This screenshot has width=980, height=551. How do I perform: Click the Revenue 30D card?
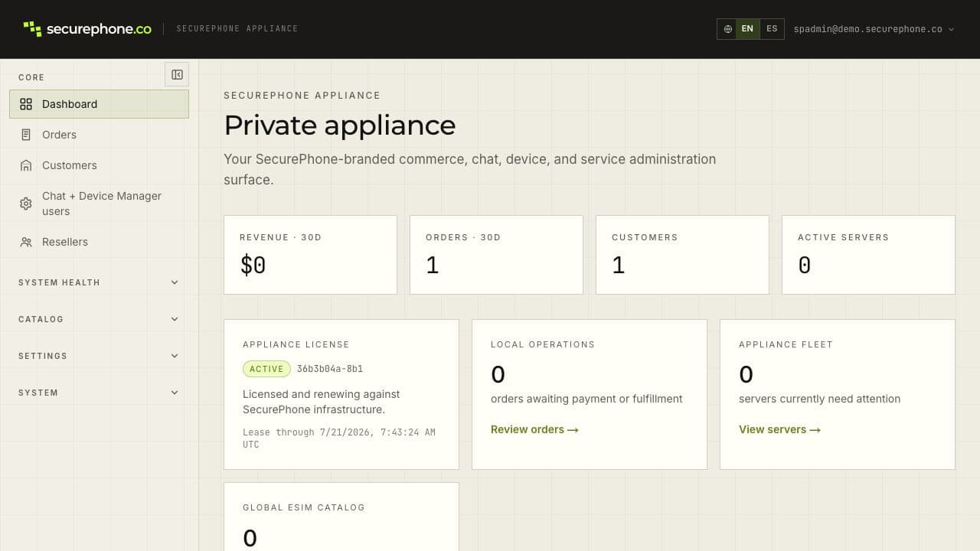click(x=310, y=255)
